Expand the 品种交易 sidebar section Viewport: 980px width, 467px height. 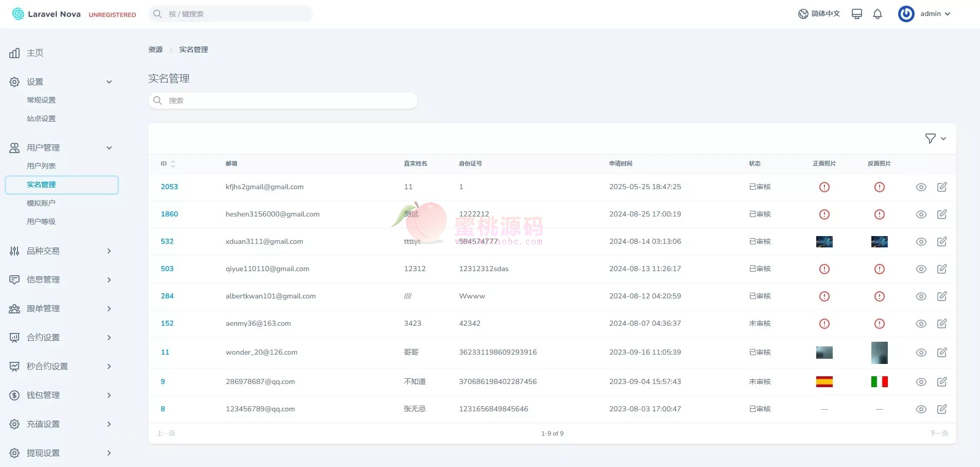tap(61, 251)
